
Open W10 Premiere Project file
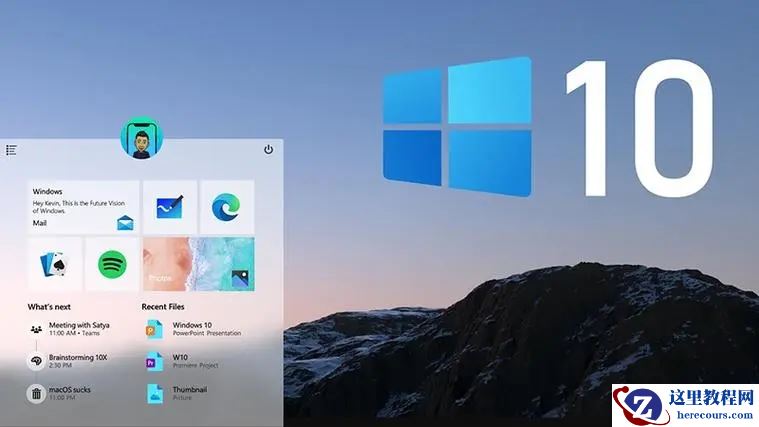pos(182,361)
